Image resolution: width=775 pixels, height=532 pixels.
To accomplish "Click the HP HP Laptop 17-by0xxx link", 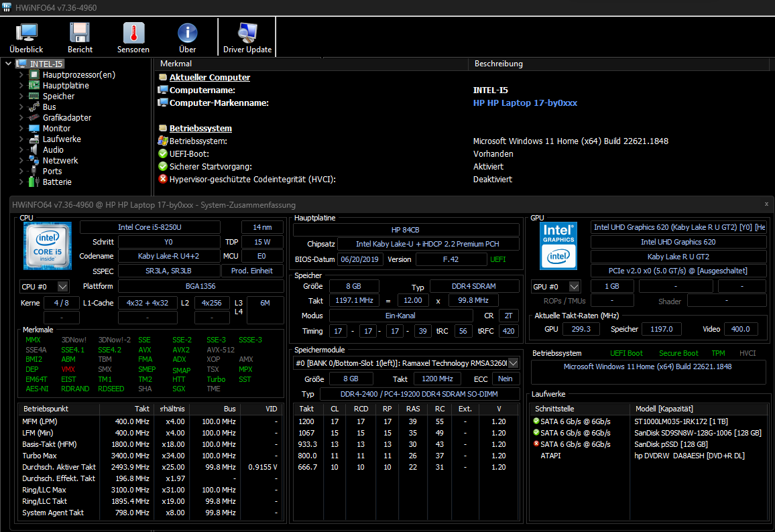I will tap(525, 103).
